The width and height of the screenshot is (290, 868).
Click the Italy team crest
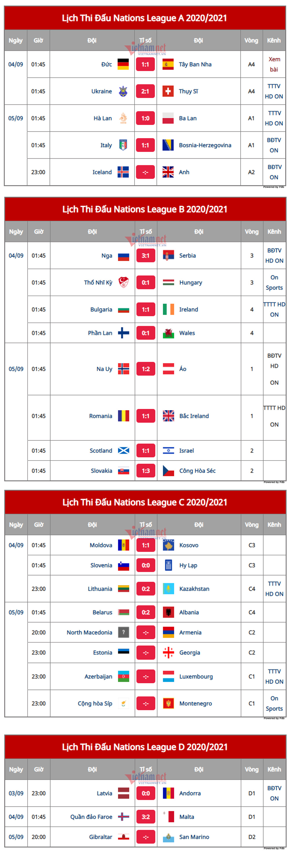[x=123, y=145]
